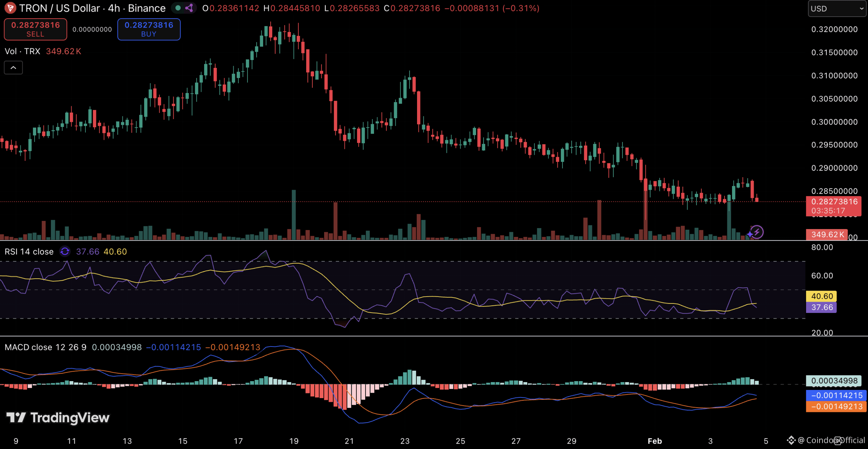This screenshot has height=449, width=868.
Task: Collapse the indicator legend chevron button
Action: (13, 68)
